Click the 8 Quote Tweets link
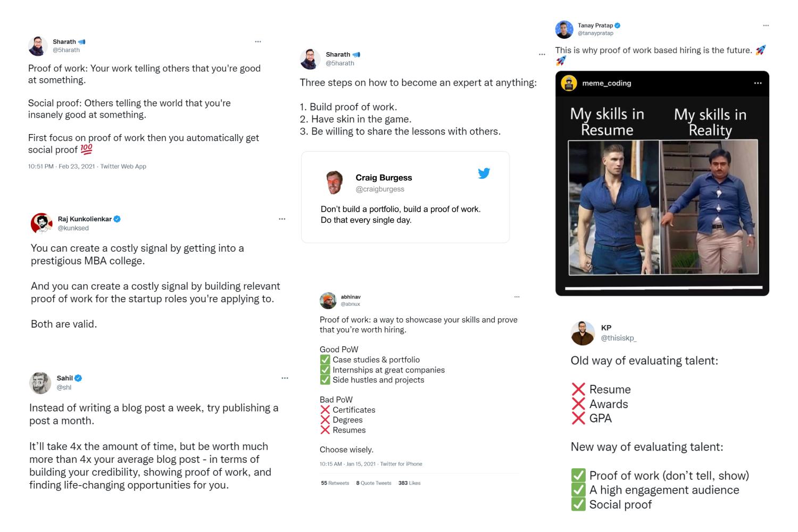This screenshot has width=798, height=532. coord(373,483)
